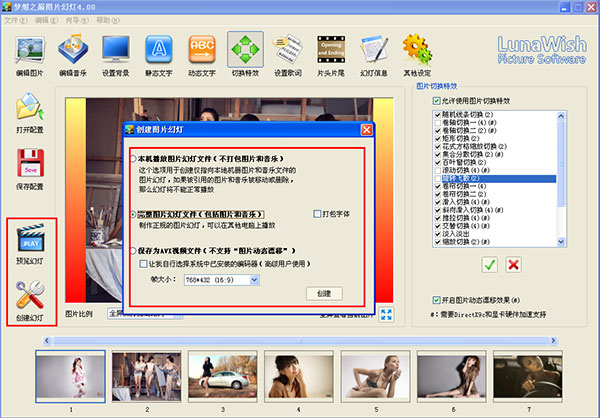Open the 编辑图片 (edit pictures) tool
600x418 pixels.
[30, 56]
